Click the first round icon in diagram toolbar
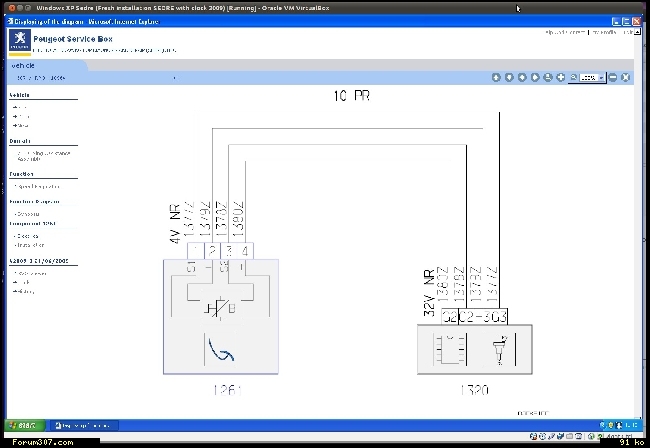The image size is (650, 448). tap(495, 77)
